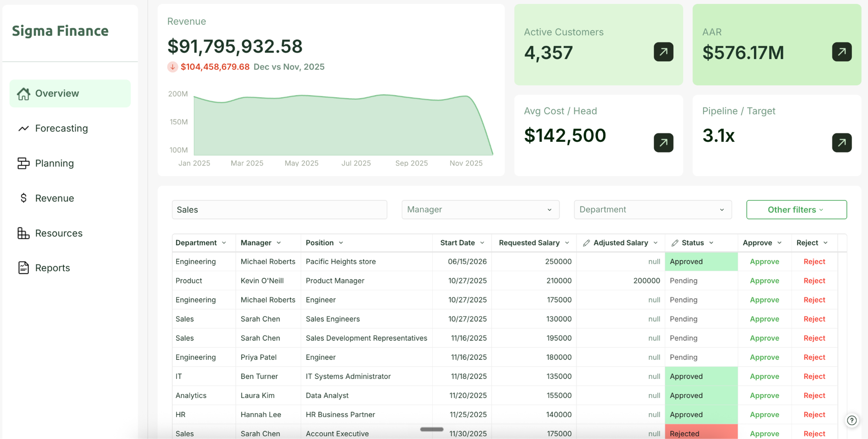Click Requested Salary value 250000
The width and height of the screenshot is (868, 439).
558,261
